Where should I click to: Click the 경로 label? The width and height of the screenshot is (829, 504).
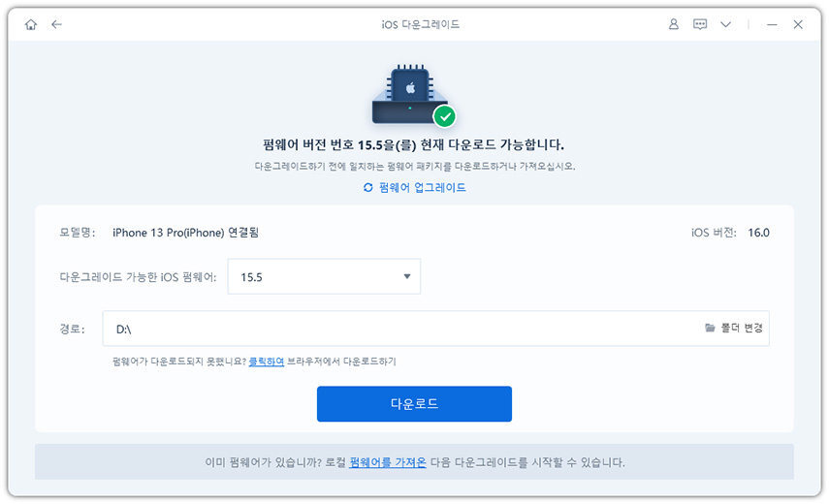tap(73, 329)
